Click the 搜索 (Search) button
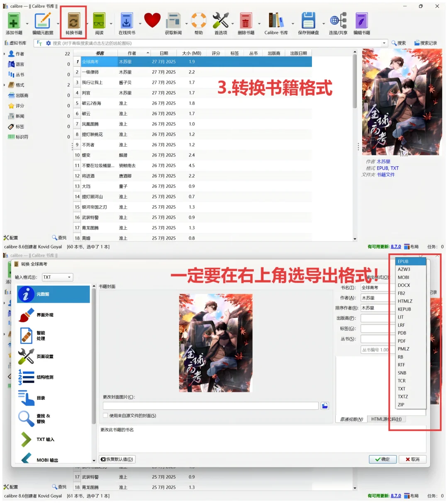This screenshot has width=448, height=503. (399, 43)
